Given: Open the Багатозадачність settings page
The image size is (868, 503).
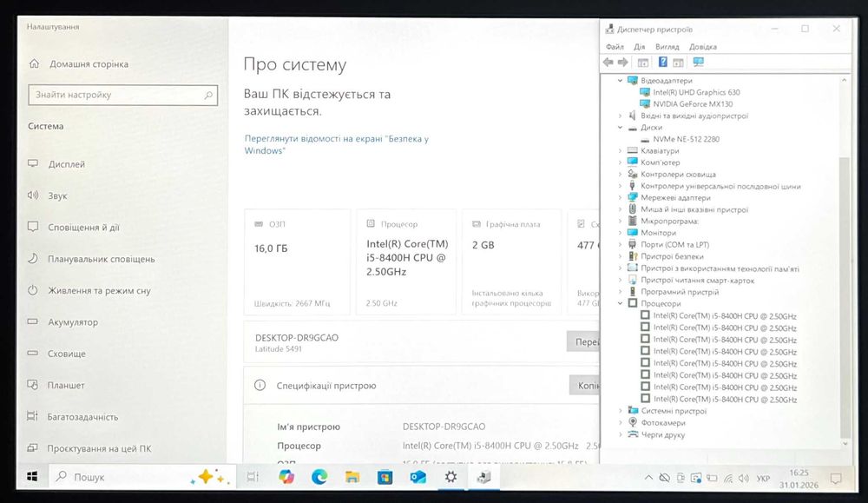Looking at the screenshot, I should pyautogui.click(x=73, y=417).
